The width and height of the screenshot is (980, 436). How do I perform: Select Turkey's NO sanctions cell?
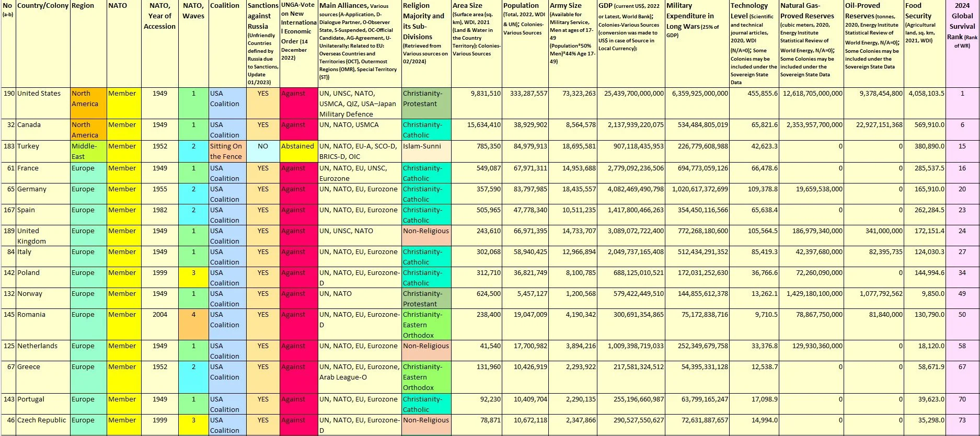[263, 151]
